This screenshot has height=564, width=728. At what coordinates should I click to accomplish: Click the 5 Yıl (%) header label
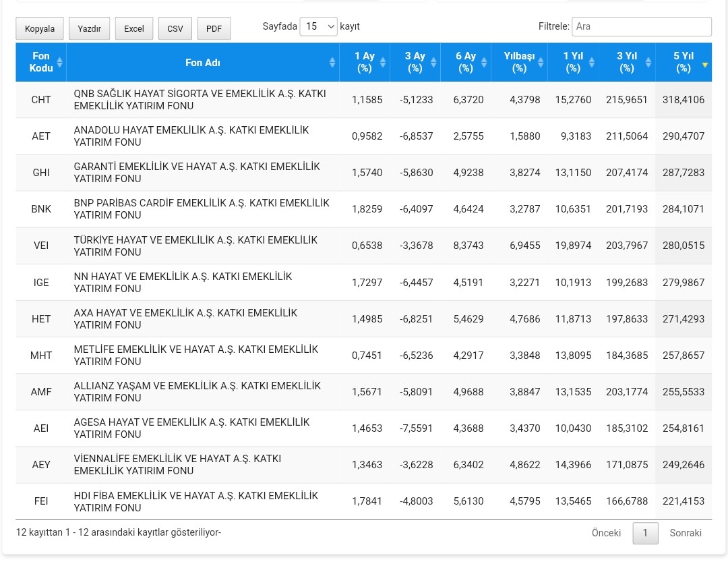click(x=684, y=62)
